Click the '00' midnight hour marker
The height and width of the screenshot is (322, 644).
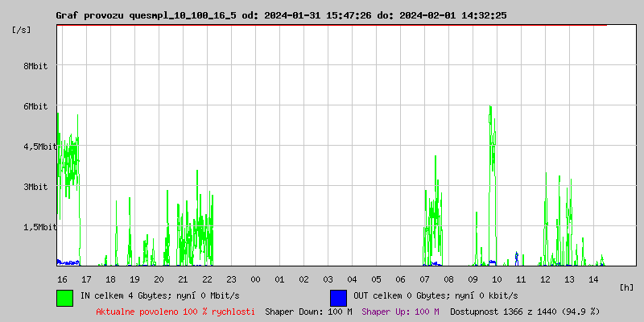255,279
